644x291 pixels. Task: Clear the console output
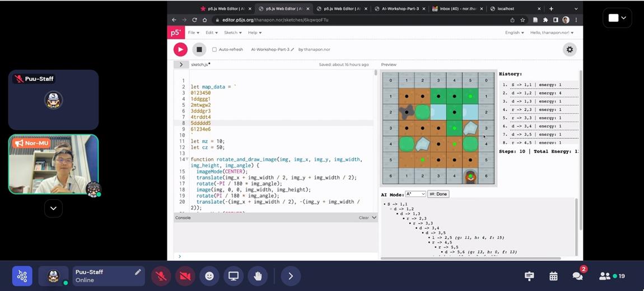coord(364,218)
